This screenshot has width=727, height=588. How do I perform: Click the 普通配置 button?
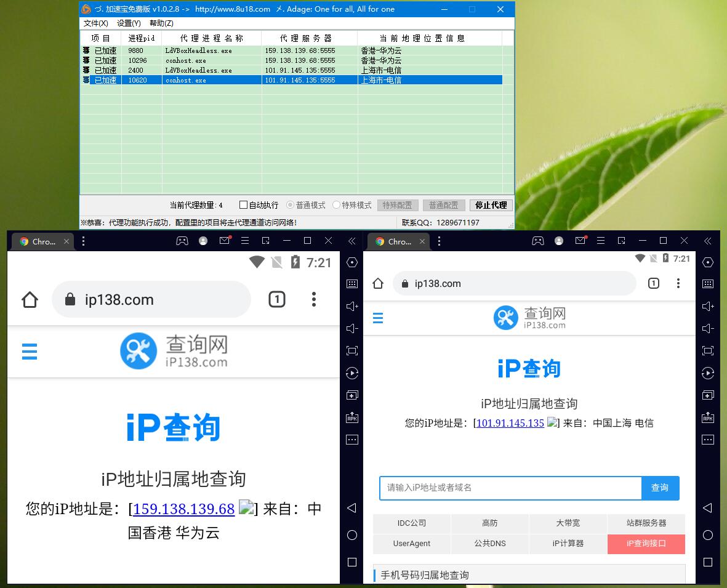pos(444,205)
